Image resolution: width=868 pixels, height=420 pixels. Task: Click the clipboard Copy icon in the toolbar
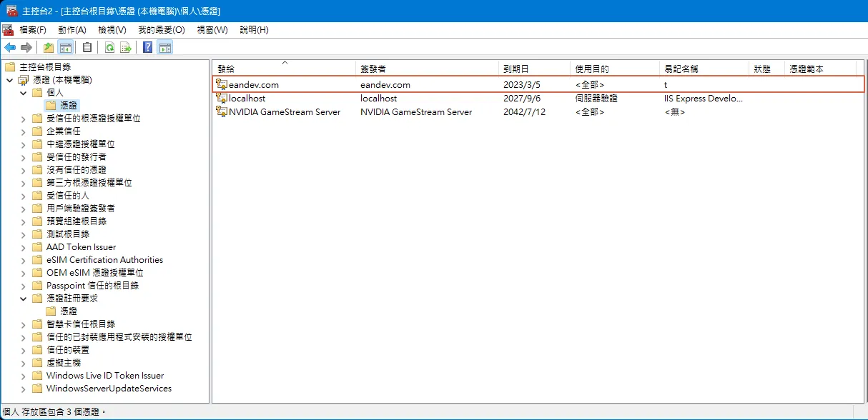tap(87, 48)
